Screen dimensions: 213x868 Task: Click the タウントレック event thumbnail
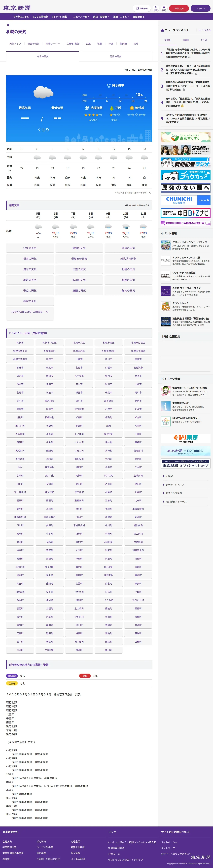coord(166,306)
